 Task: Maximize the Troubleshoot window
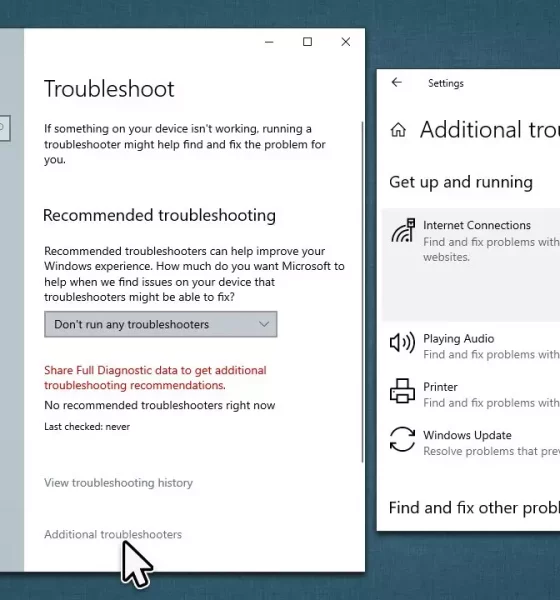pos(307,42)
